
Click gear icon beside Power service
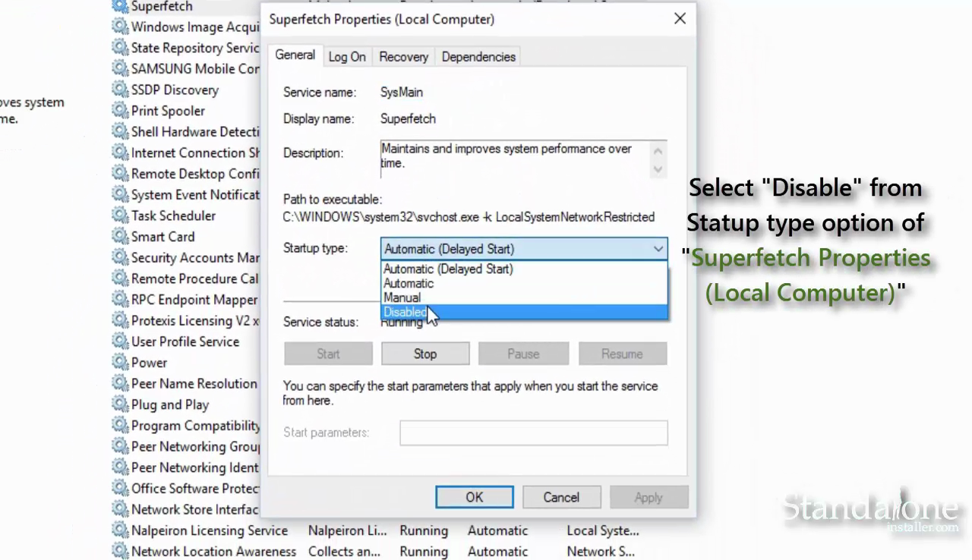120,363
